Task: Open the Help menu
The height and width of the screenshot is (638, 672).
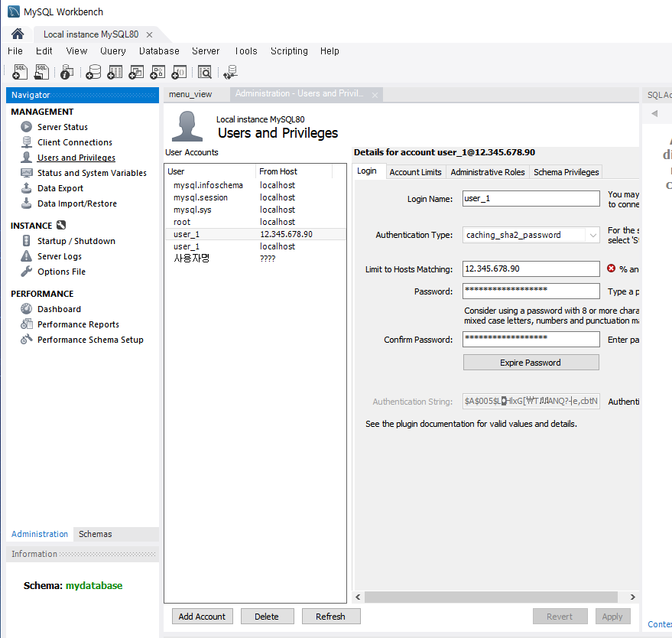Action: [x=330, y=51]
